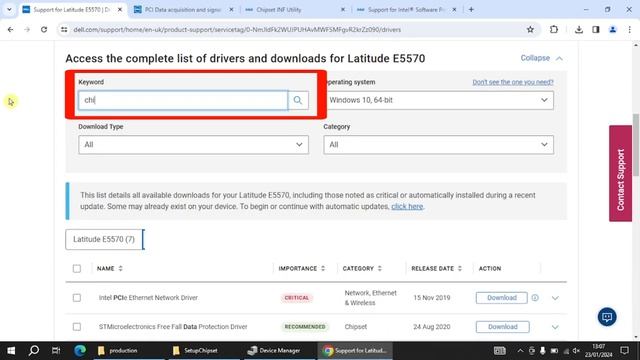Switch to Support for Intel Software tab
640x360 pixels.
tap(406, 9)
